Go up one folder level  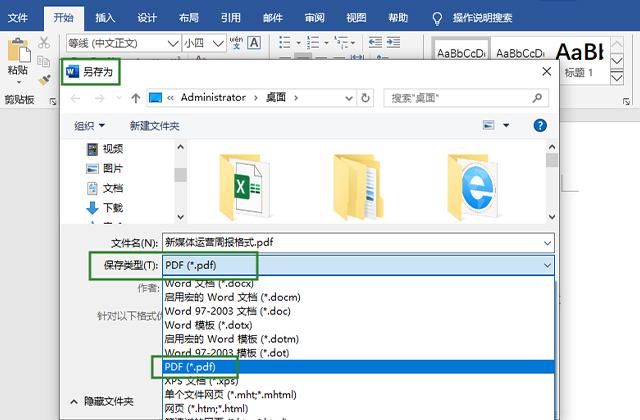pyautogui.click(x=136, y=98)
